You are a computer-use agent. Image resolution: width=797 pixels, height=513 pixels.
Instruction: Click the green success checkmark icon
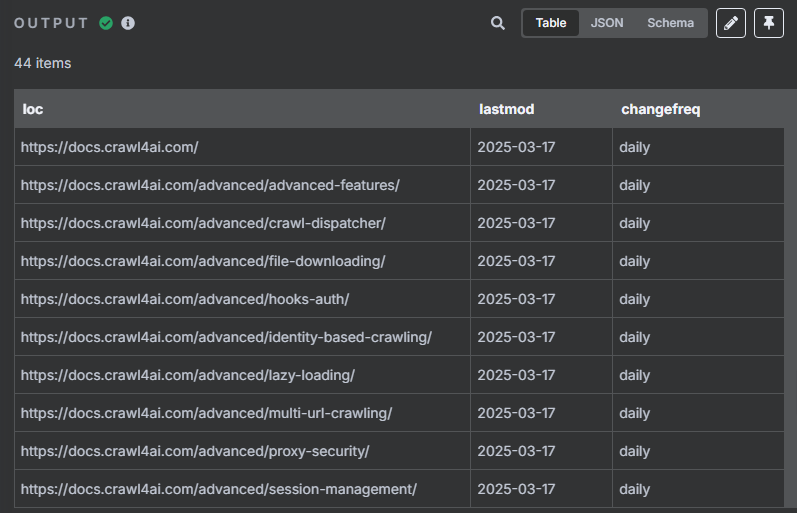pos(106,23)
